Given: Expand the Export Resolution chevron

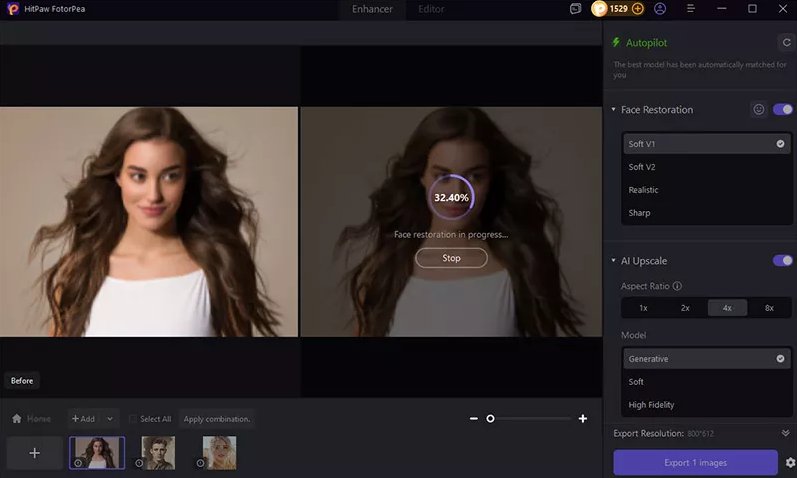Looking at the screenshot, I should 785,433.
